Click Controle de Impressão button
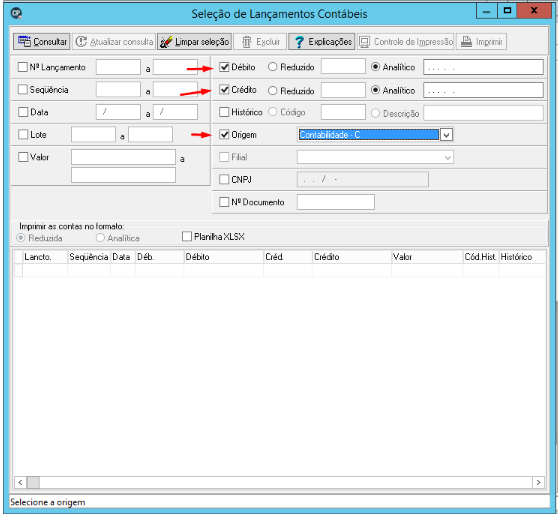Viewport: 560px width, 517px height. 405,42
